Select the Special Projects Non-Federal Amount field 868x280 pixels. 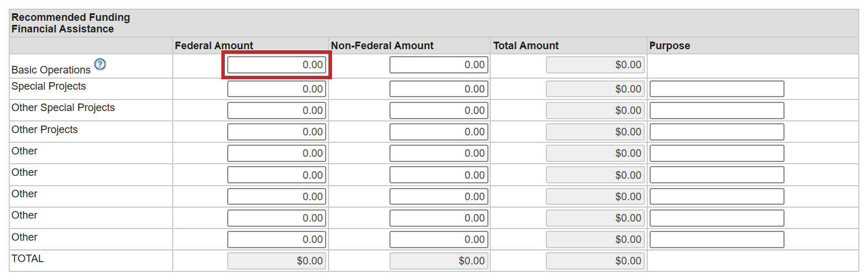[x=439, y=89]
